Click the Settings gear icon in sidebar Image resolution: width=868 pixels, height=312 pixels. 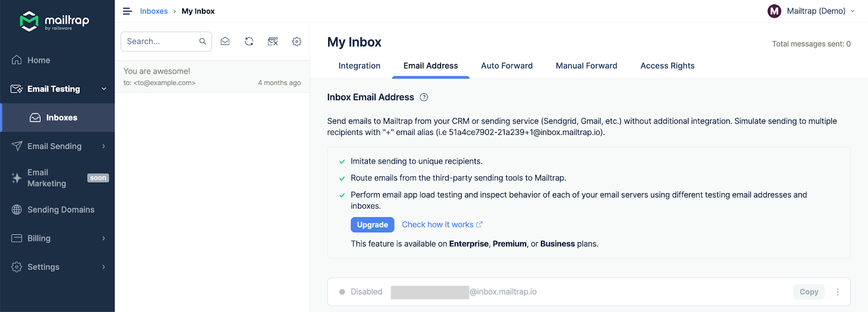point(17,267)
